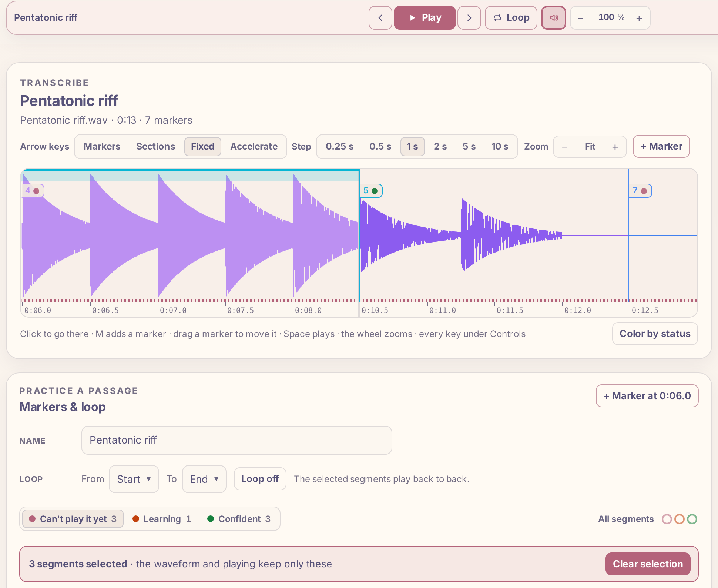
Task: Go to previous marker with left chevron
Action: tap(380, 18)
